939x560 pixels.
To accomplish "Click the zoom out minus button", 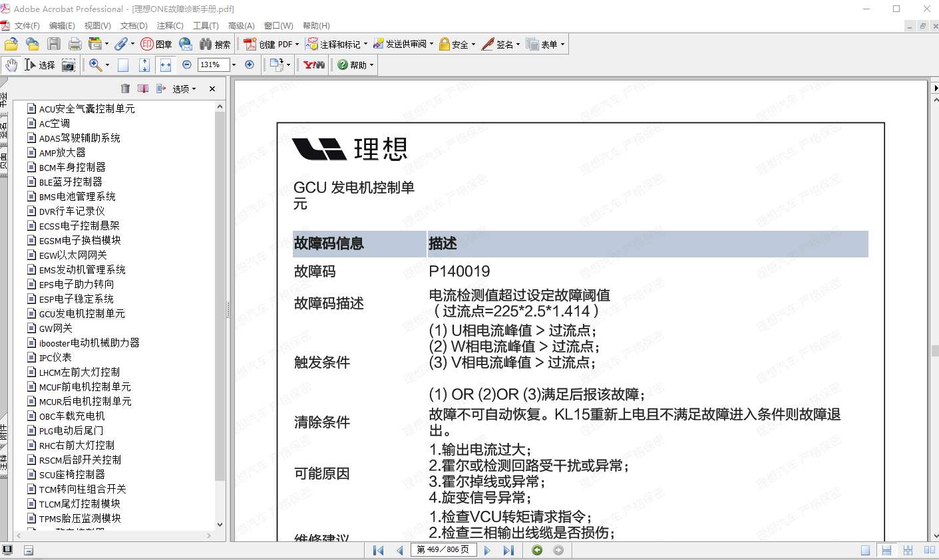I will point(187,65).
